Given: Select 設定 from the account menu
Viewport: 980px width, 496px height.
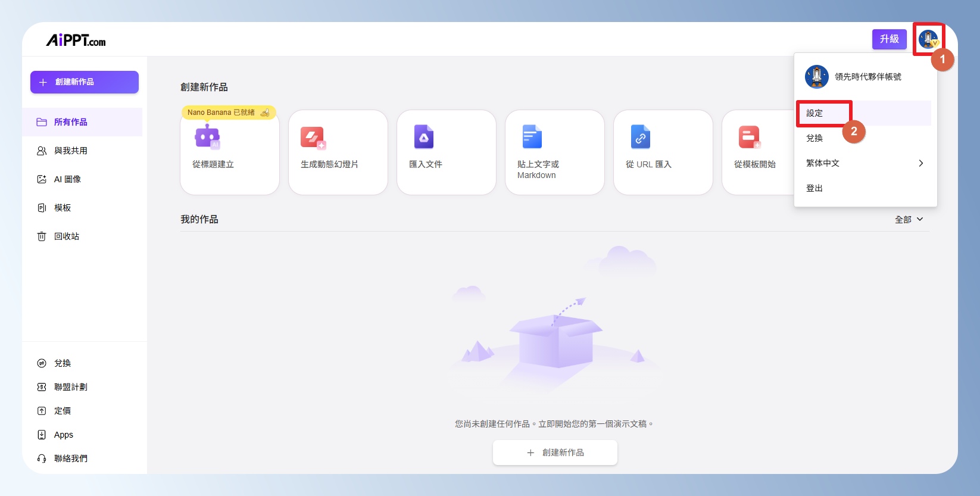Looking at the screenshot, I should click(815, 113).
